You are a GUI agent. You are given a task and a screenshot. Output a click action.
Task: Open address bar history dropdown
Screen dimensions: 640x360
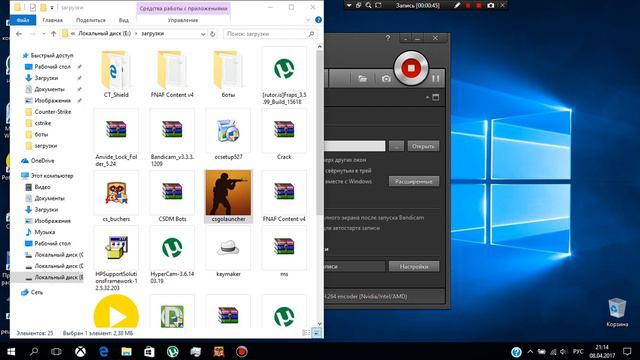pyautogui.click(x=203, y=34)
